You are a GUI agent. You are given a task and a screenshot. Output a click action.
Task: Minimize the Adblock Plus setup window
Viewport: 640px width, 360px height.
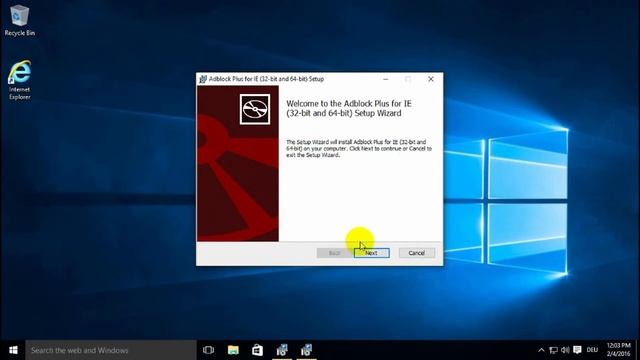click(386, 79)
